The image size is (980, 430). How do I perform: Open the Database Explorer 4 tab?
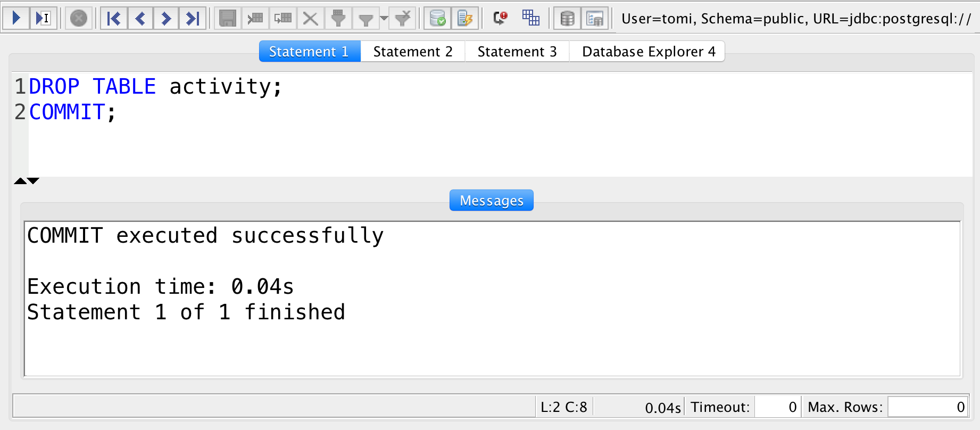(647, 51)
